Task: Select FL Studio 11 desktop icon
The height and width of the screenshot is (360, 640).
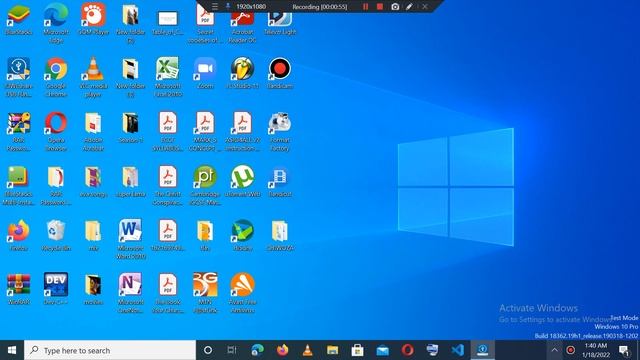Action: [x=242, y=73]
